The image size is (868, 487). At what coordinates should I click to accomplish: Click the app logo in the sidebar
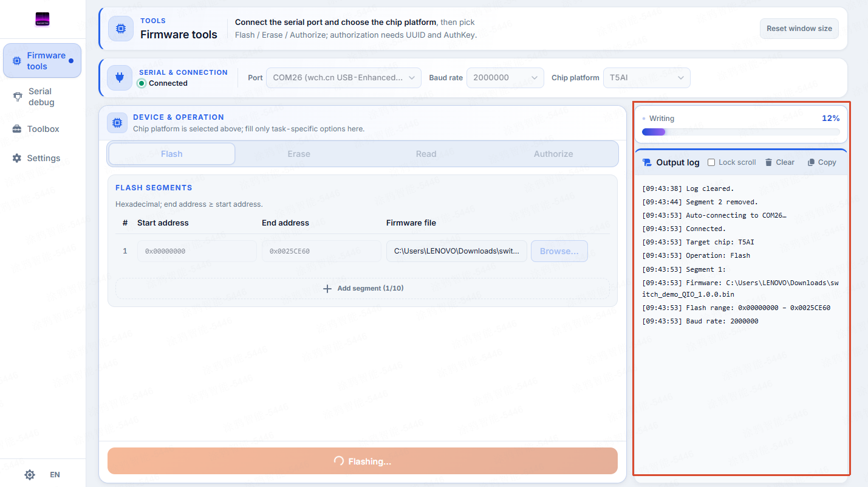(x=43, y=19)
